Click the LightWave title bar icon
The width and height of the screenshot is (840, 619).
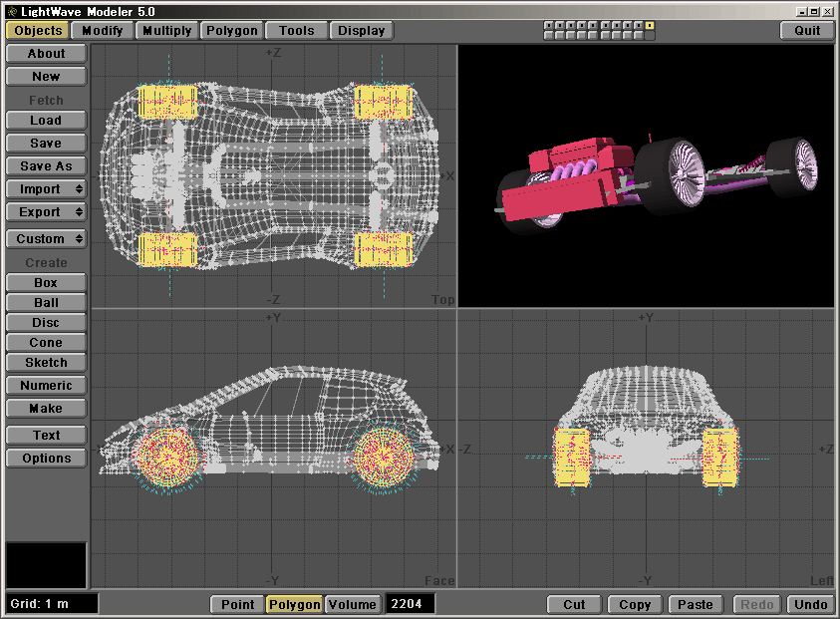pyautogui.click(x=11, y=10)
